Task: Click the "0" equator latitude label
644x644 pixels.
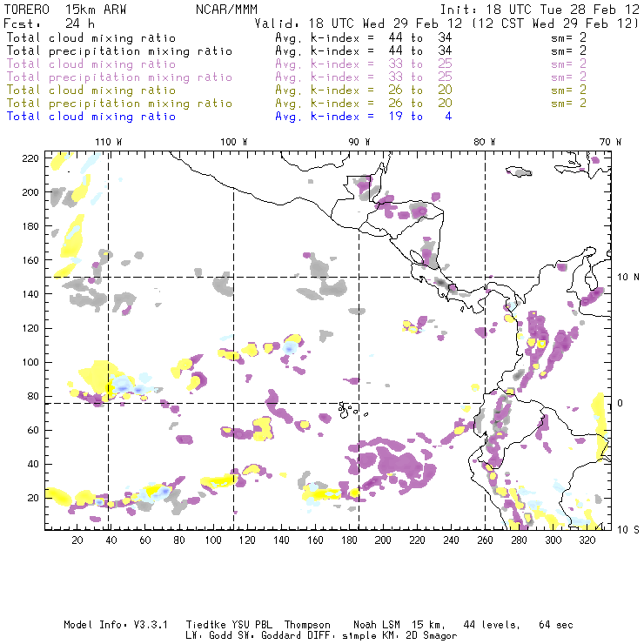Action: tap(621, 403)
